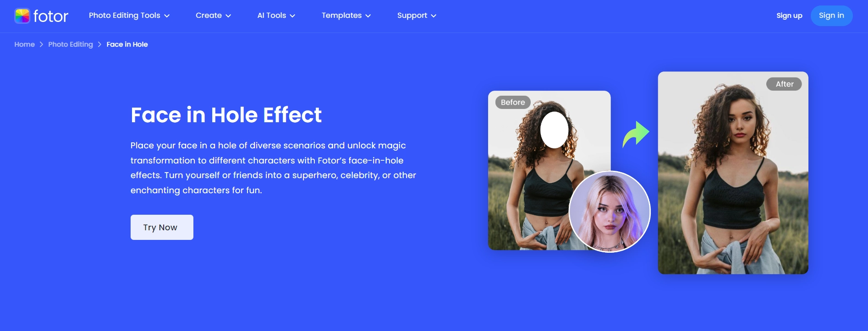Go to Home breadcrumb link

[24, 44]
